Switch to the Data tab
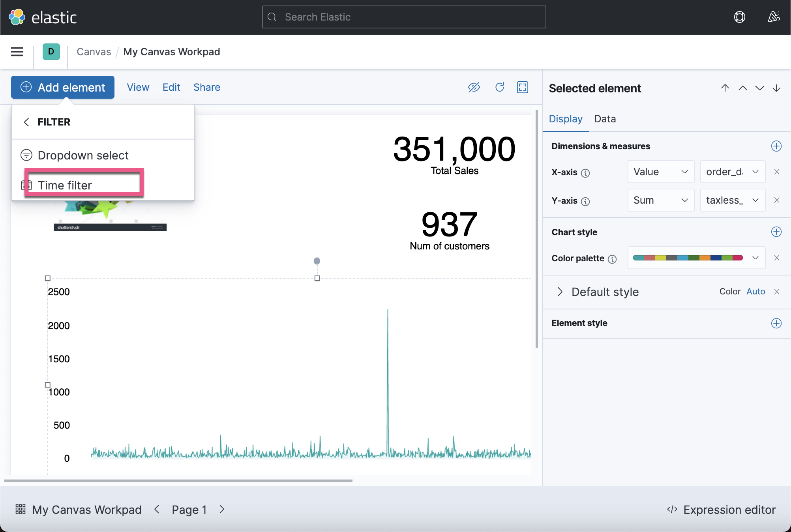 tap(605, 119)
